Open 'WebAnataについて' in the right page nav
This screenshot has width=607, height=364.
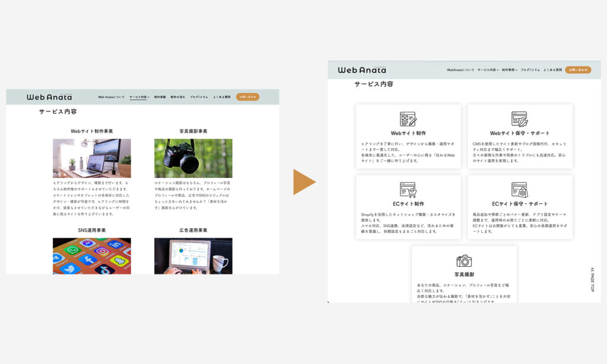[x=460, y=70]
